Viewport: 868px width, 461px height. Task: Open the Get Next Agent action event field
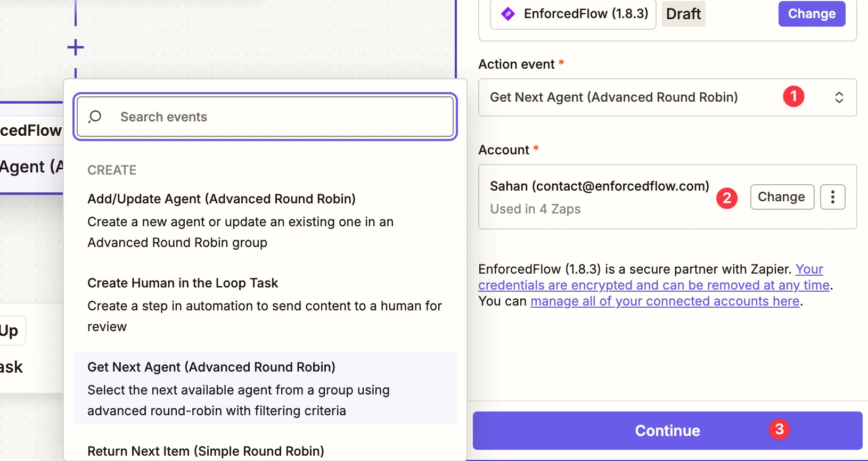(x=613, y=97)
